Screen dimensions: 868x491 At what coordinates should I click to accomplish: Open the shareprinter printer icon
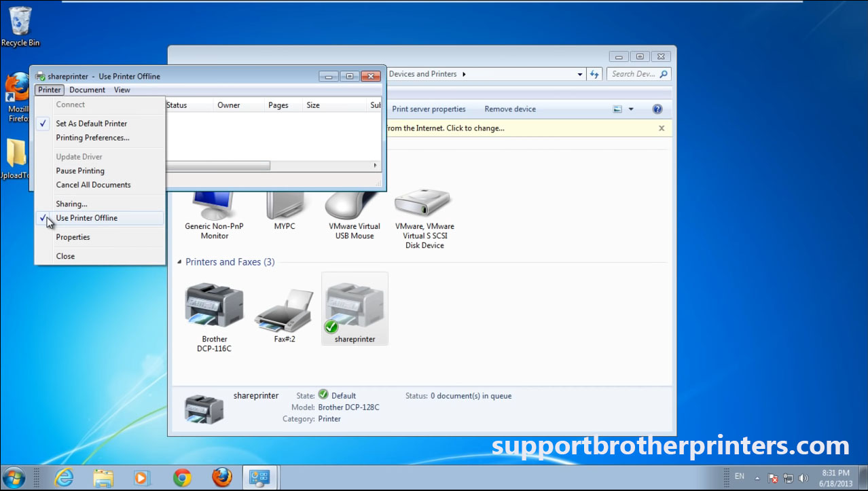[x=354, y=307]
